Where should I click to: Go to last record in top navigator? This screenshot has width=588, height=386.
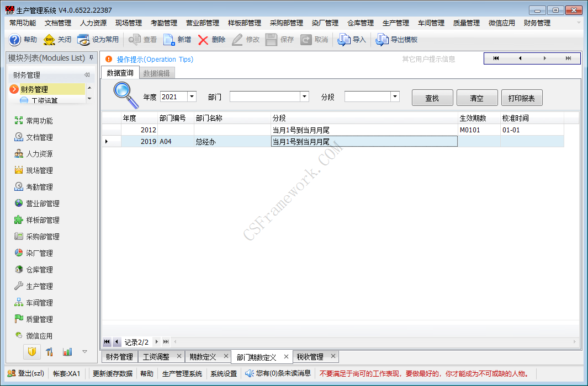click(x=569, y=58)
